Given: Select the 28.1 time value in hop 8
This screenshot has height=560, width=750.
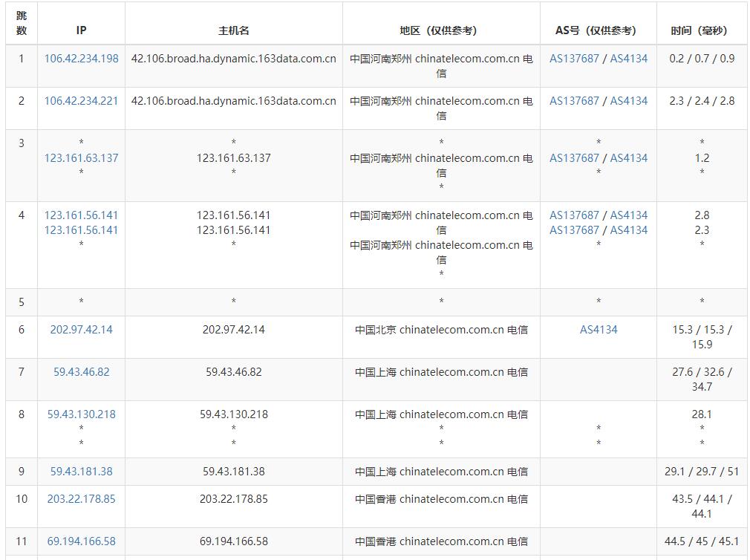Looking at the screenshot, I should [702, 414].
